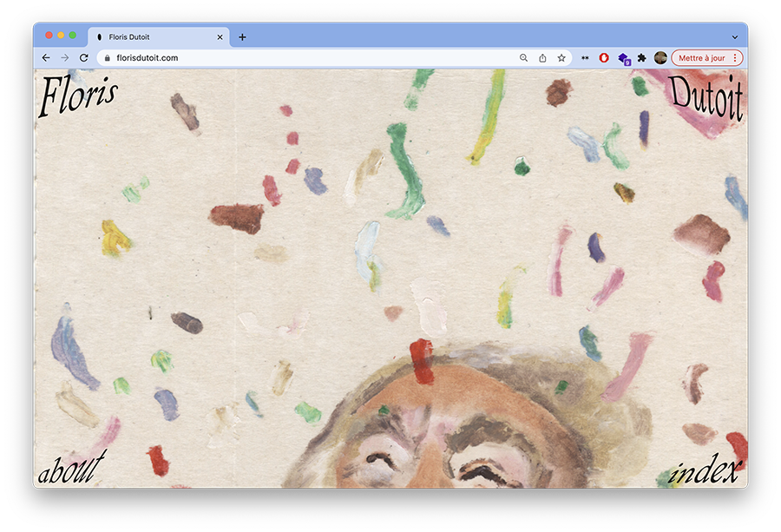781x532 pixels.
Task: Go back to the previous page
Action: click(46, 58)
